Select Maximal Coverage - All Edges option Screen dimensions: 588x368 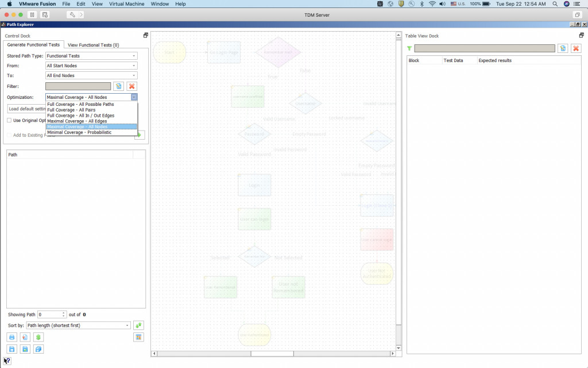pyautogui.click(x=91, y=121)
